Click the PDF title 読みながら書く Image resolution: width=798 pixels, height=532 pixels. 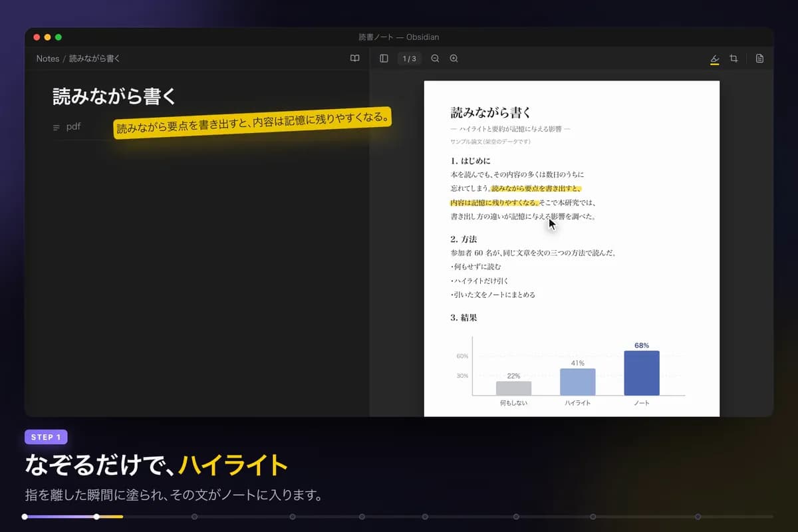pos(491,112)
